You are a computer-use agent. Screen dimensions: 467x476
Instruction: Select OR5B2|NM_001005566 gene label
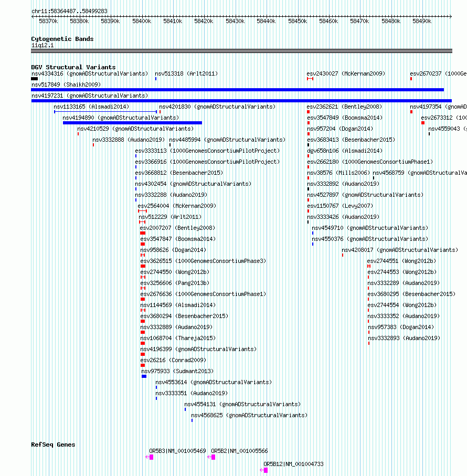(239, 451)
